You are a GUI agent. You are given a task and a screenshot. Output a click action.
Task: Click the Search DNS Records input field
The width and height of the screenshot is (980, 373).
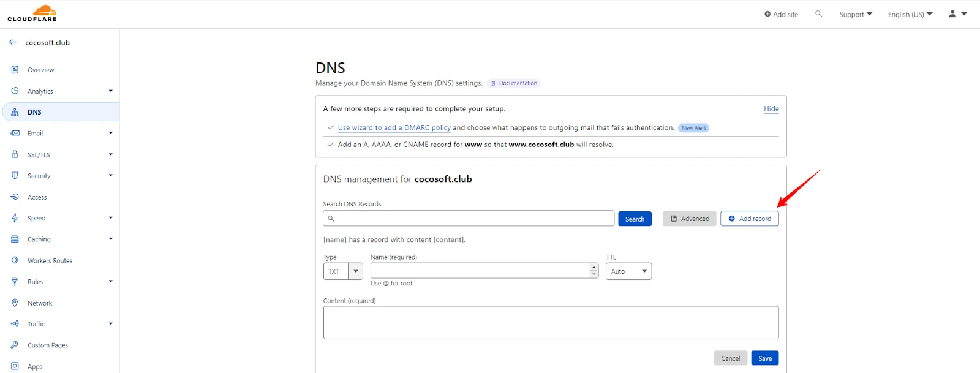469,219
